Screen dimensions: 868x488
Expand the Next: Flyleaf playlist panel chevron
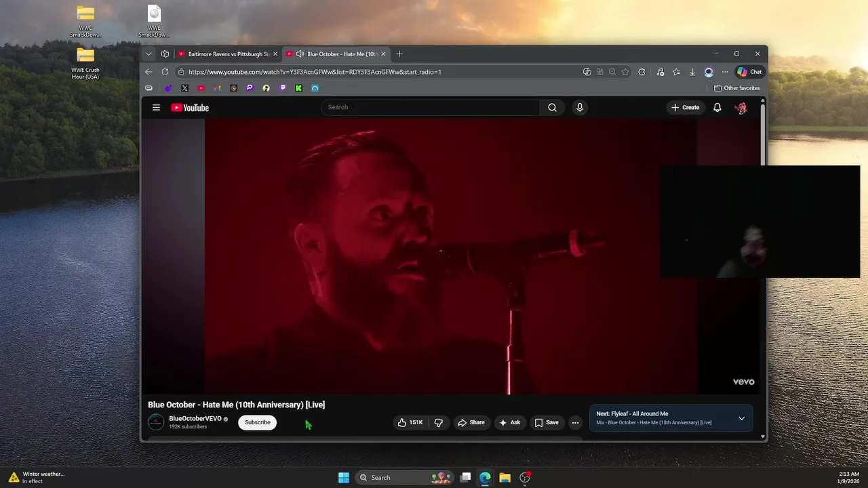(x=741, y=419)
